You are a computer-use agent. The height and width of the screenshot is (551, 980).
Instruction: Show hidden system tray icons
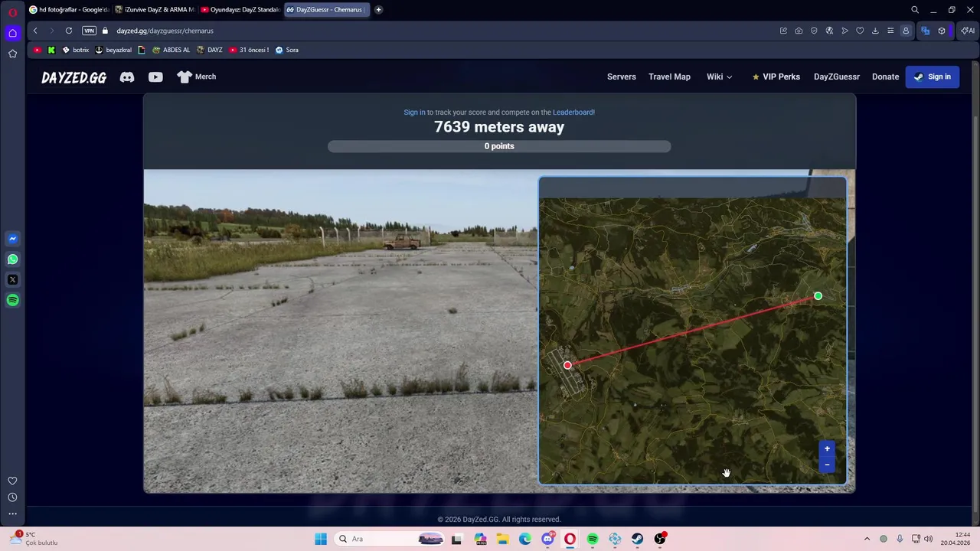click(x=867, y=539)
